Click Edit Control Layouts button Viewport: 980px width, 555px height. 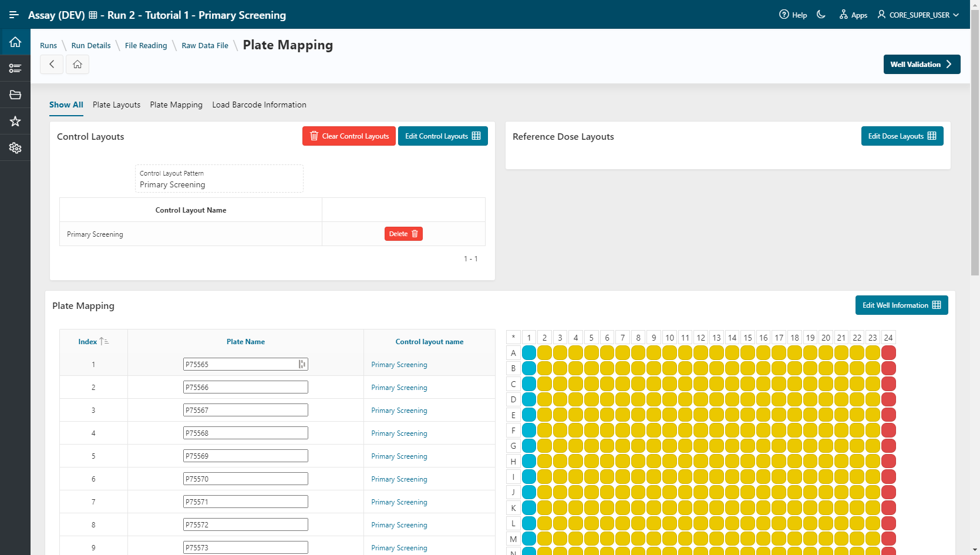[x=443, y=136]
